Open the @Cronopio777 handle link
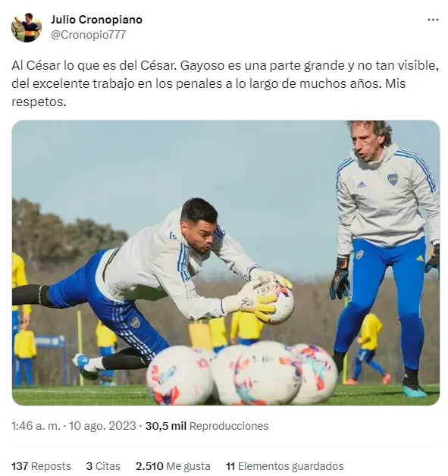 [x=89, y=35]
